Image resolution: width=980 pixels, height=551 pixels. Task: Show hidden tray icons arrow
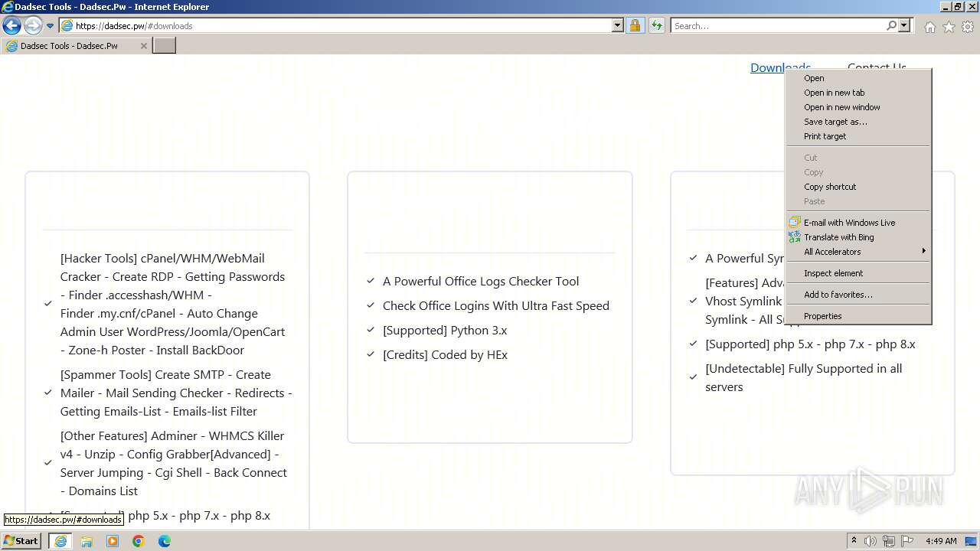click(854, 541)
